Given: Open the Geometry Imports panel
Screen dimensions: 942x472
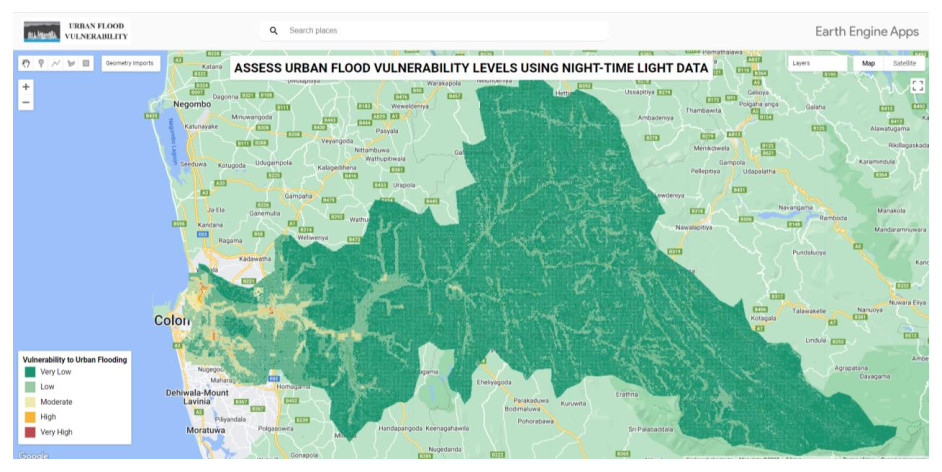Looking at the screenshot, I should 130,63.
